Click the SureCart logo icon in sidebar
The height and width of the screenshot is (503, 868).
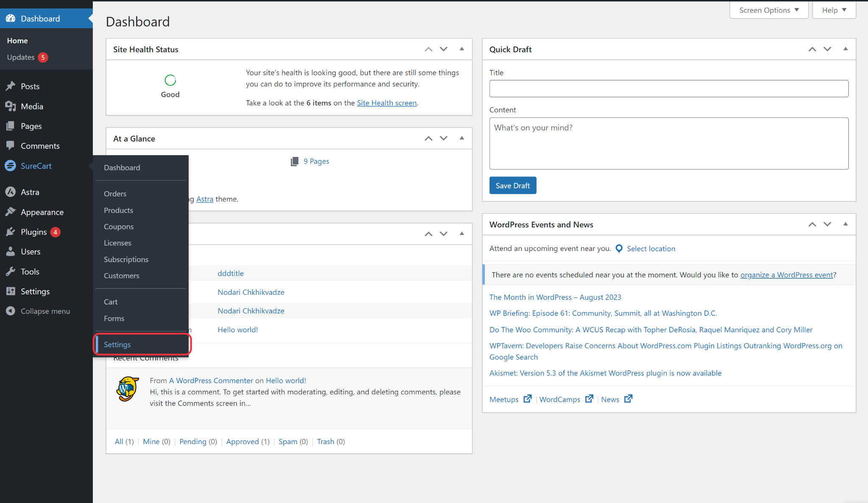coord(11,166)
